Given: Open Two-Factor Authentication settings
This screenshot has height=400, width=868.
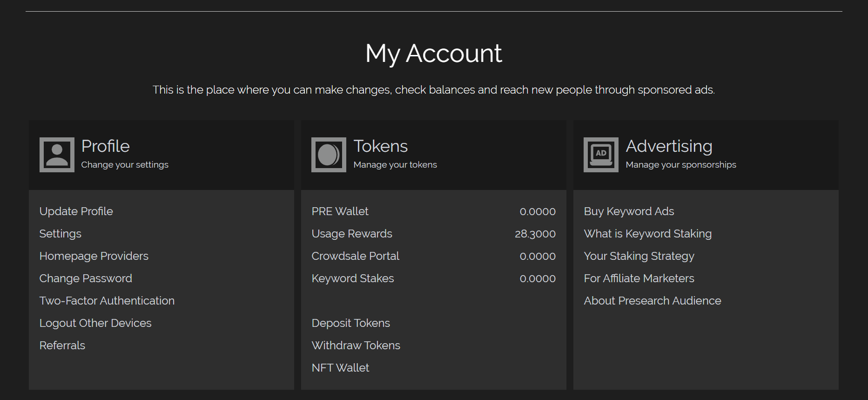Looking at the screenshot, I should 107,301.
